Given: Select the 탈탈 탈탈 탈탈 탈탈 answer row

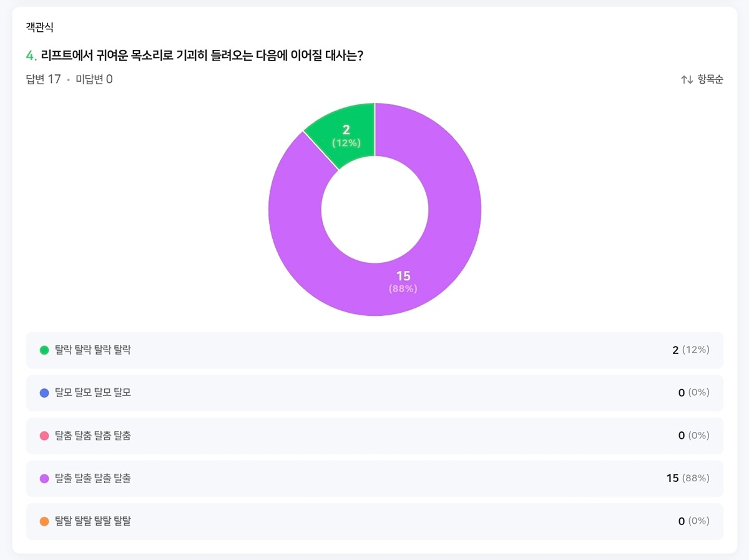Looking at the screenshot, I should point(374,521).
